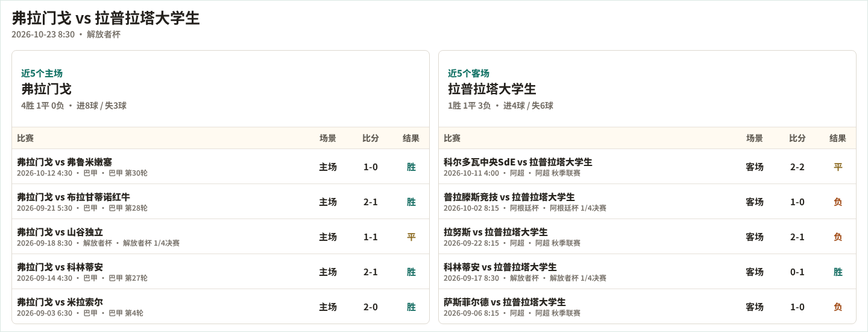Click result 负 in 普拉滕斯竞技 row
Viewport: 868px width, 332px height.
[838, 202]
